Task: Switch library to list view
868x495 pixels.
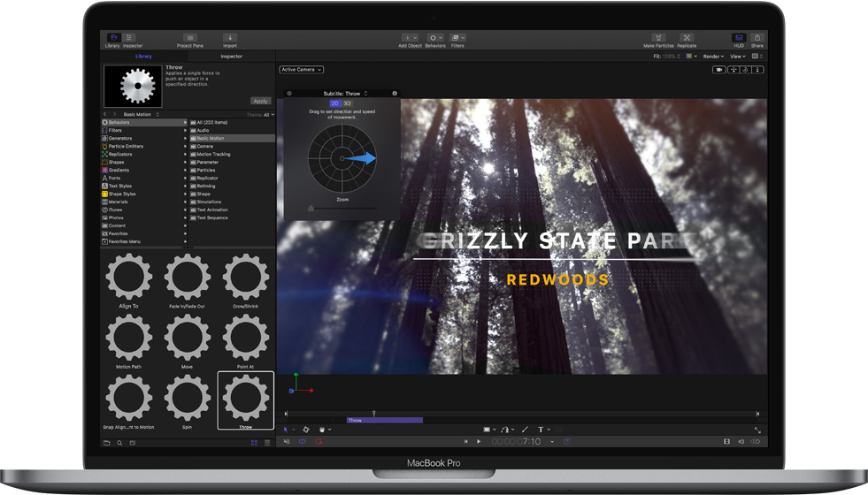Action: pos(267,443)
